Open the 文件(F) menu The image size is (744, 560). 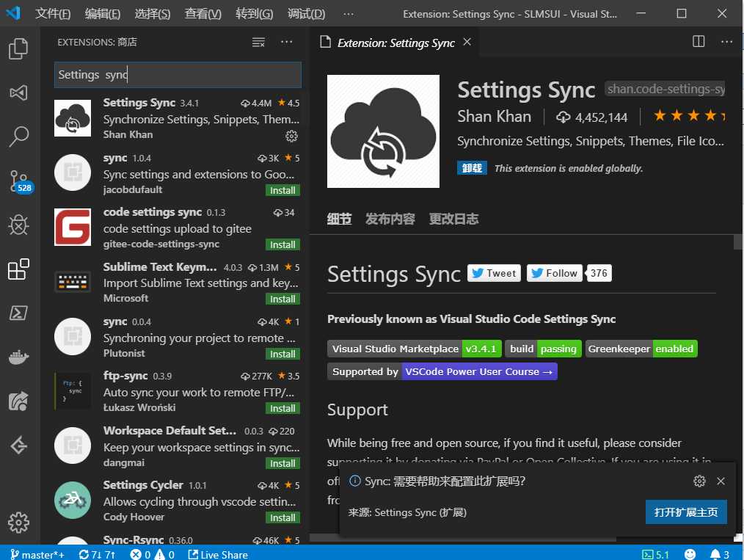pyautogui.click(x=53, y=14)
